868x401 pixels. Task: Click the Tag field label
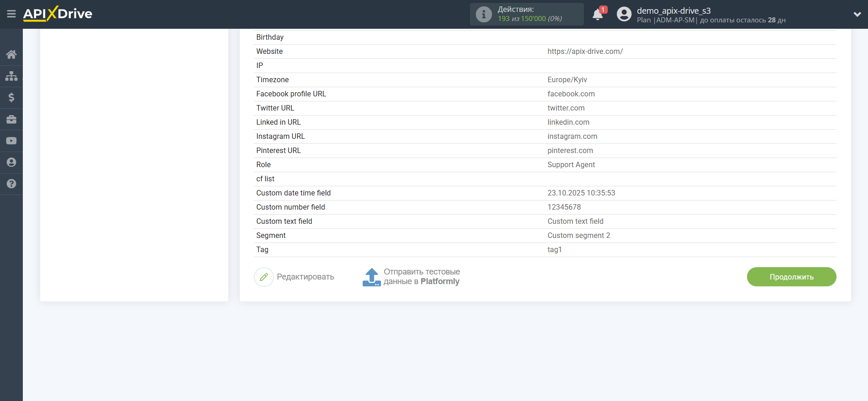coord(262,250)
